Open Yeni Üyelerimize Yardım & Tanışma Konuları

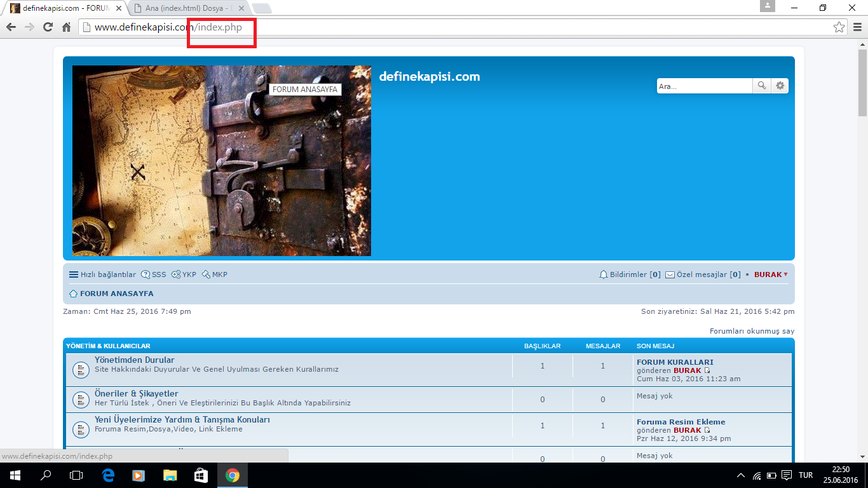[x=182, y=420]
